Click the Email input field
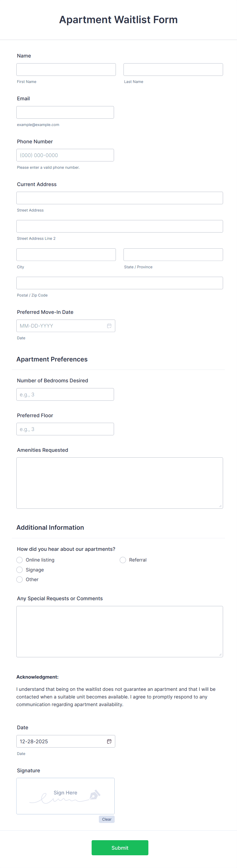237x868 pixels. tap(65, 112)
